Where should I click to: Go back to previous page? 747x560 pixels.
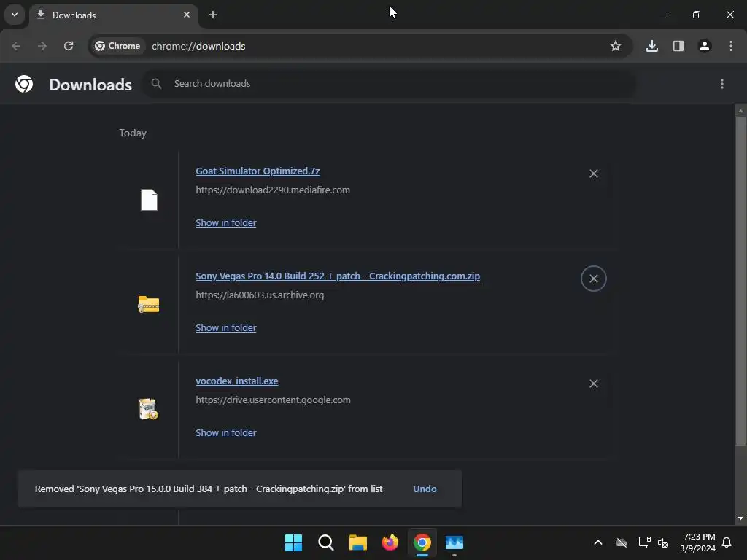tap(16, 46)
